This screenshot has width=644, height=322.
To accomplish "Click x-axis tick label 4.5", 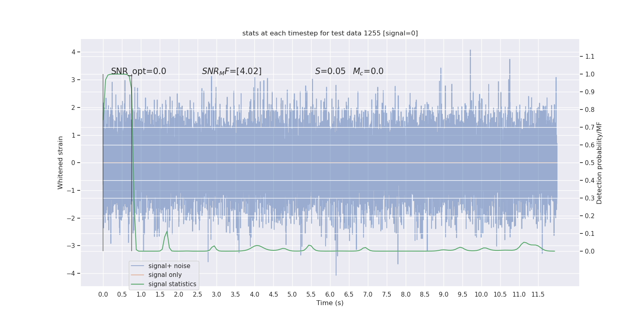I will [x=273, y=295].
